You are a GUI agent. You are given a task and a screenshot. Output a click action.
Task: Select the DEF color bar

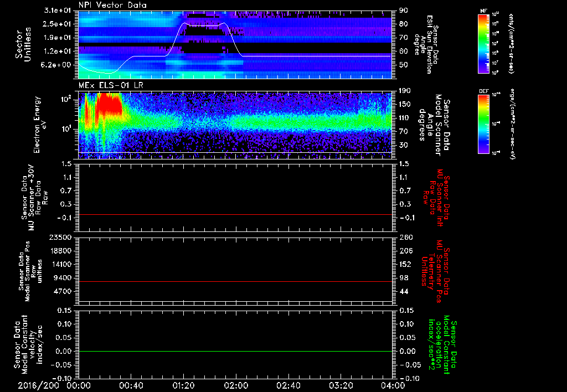click(483, 124)
